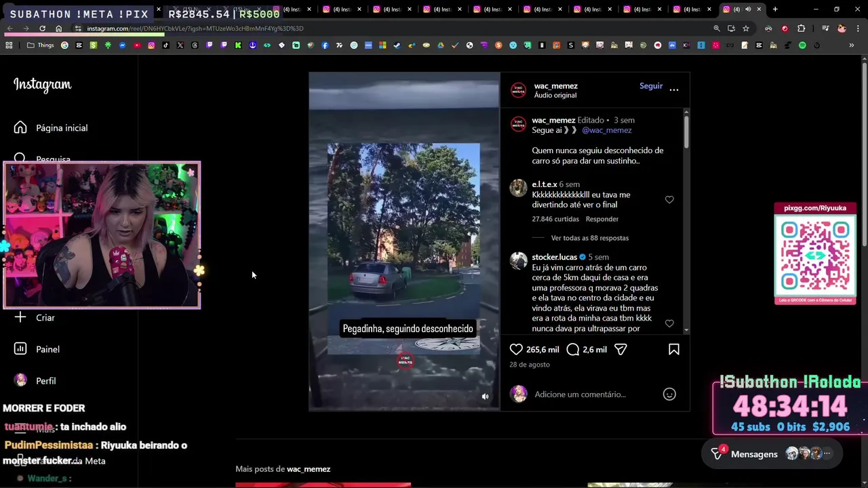Image resolution: width=868 pixels, height=488 pixels.
Task: Open stocker.lucas username link
Action: tap(554, 257)
